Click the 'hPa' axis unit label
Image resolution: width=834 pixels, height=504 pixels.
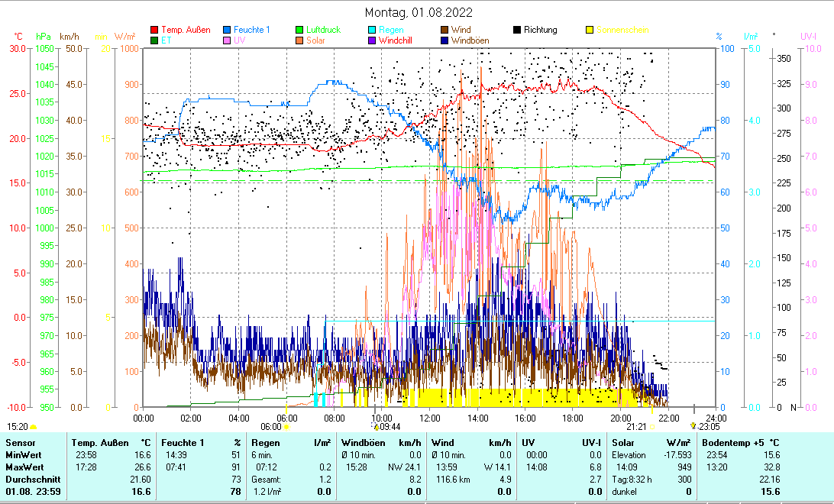coord(44,37)
